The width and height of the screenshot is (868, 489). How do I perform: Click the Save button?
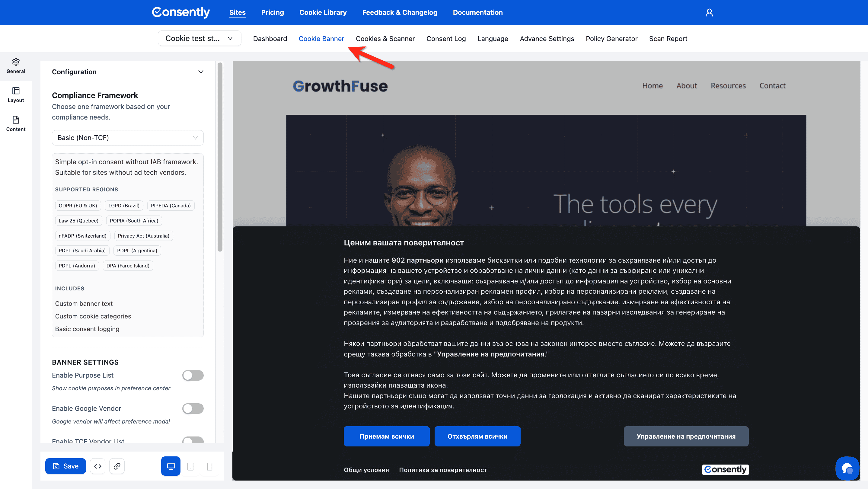(x=65, y=466)
